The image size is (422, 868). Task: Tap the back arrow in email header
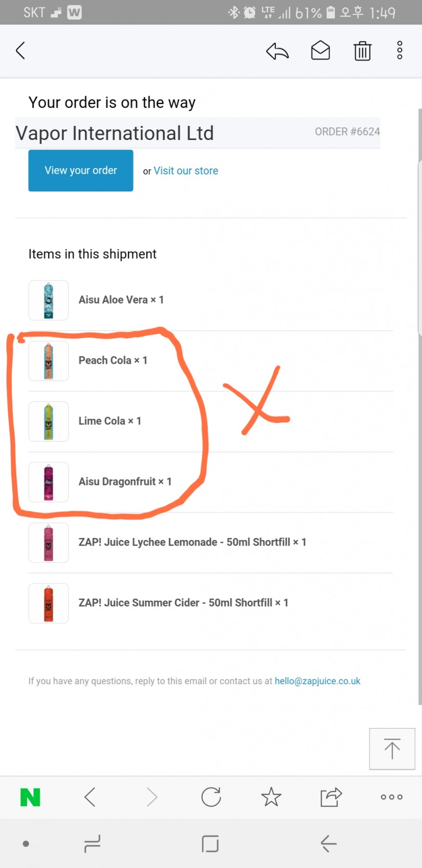(20, 50)
